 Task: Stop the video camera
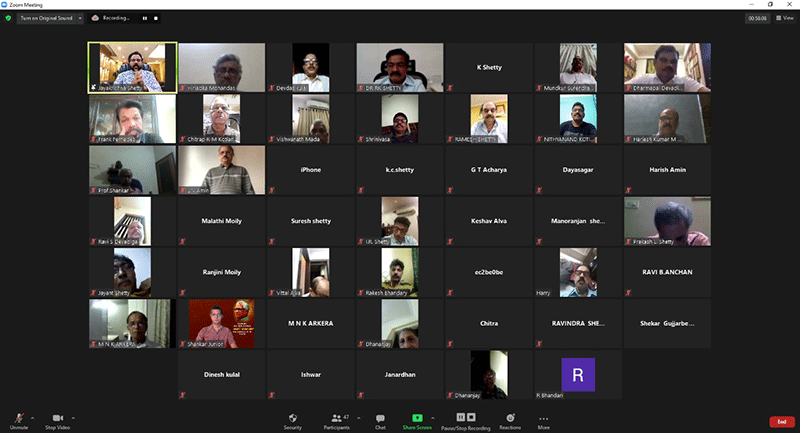click(x=57, y=418)
